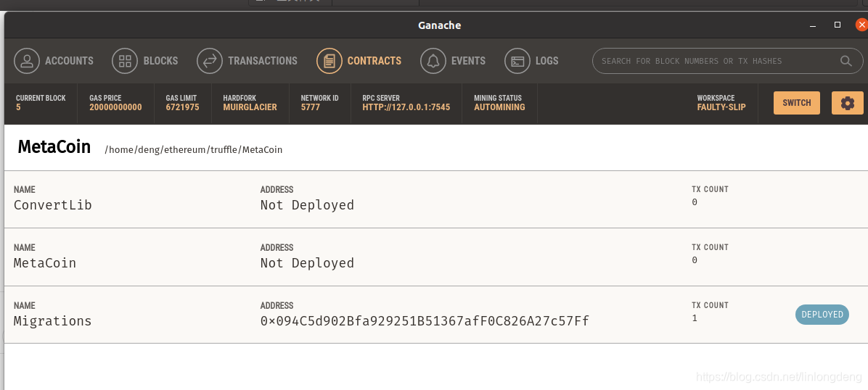This screenshot has width=868, height=390.
Task: Click the ConvertLib TX COUNT value 0
Action: coord(694,202)
